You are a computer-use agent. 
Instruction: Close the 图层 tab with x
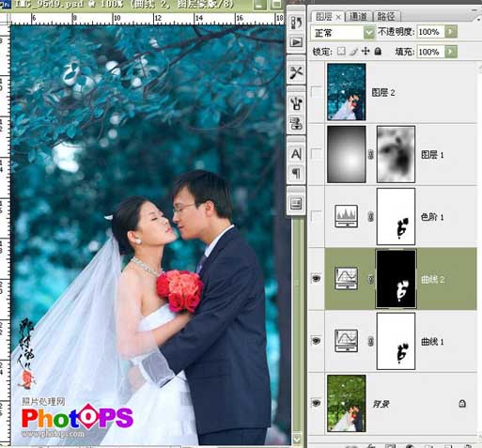click(338, 17)
